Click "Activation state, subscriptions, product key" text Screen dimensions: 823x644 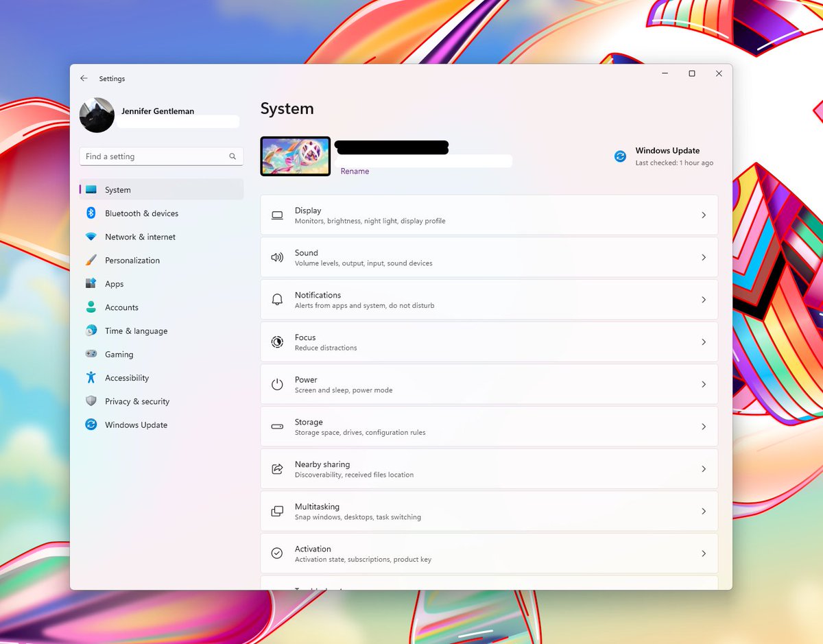click(363, 560)
